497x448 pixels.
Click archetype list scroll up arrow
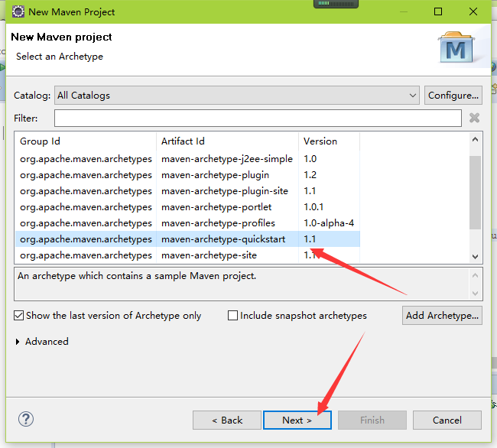[x=475, y=139]
